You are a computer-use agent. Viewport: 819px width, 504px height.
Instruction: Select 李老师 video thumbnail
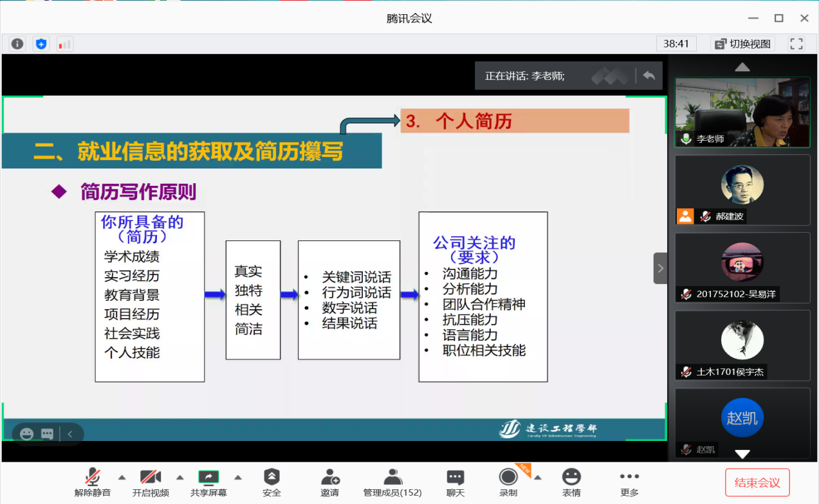[742, 113]
